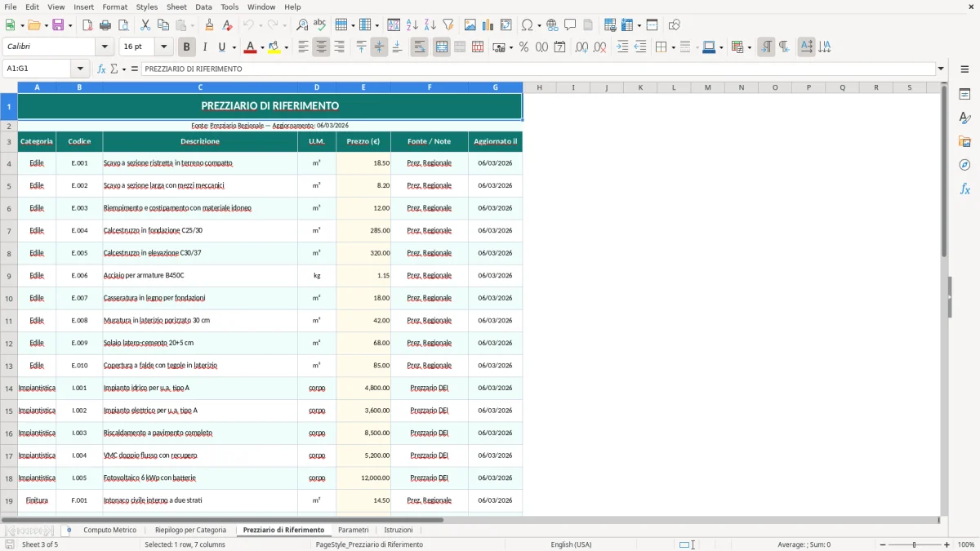
Task: Open Print Preview from toolbar
Action: coord(123,25)
